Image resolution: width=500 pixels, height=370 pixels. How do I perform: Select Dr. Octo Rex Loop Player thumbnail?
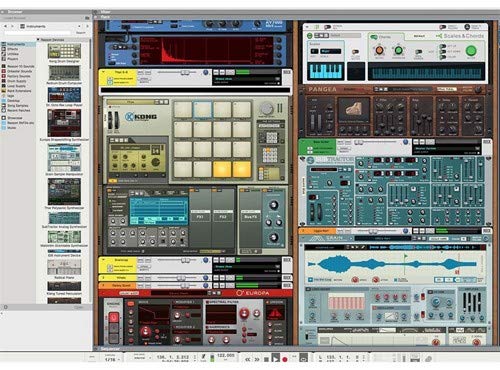[64, 95]
